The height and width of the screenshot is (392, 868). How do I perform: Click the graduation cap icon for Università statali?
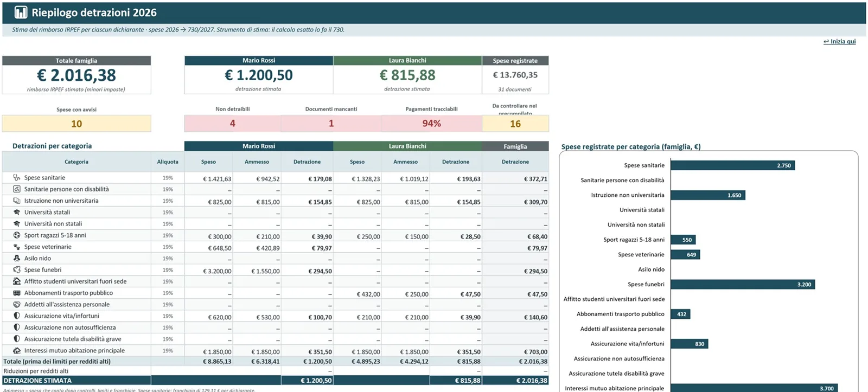(17, 212)
